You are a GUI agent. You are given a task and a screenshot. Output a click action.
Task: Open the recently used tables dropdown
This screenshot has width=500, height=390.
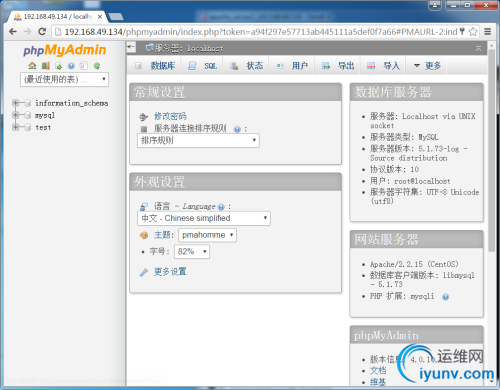(x=64, y=79)
